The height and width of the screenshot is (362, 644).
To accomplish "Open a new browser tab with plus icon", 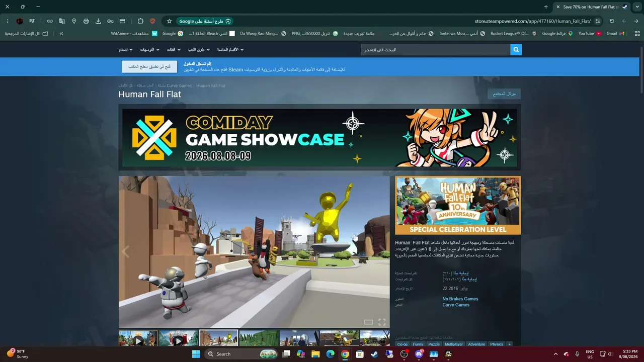I will click(546, 7).
